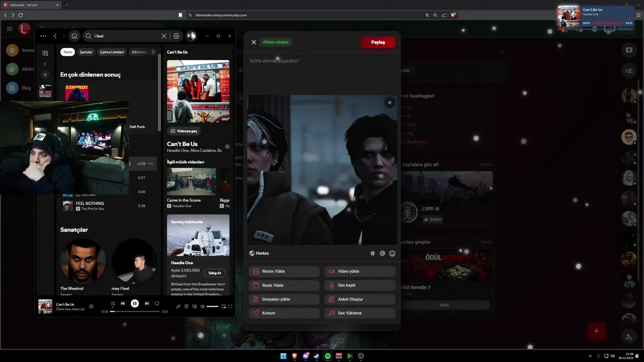Click Video yükle option

[360, 271]
